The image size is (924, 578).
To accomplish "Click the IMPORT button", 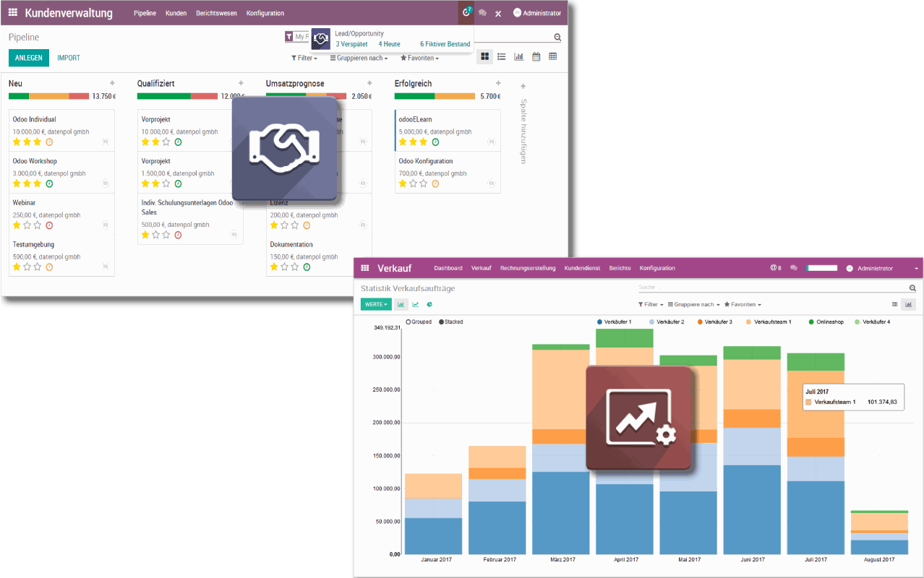I will pyautogui.click(x=69, y=58).
